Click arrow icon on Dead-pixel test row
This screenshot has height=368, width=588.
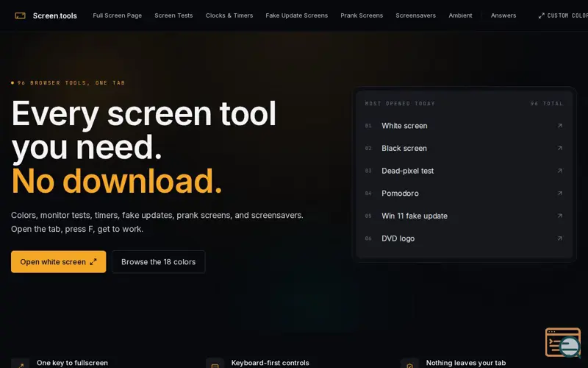click(x=559, y=171)
